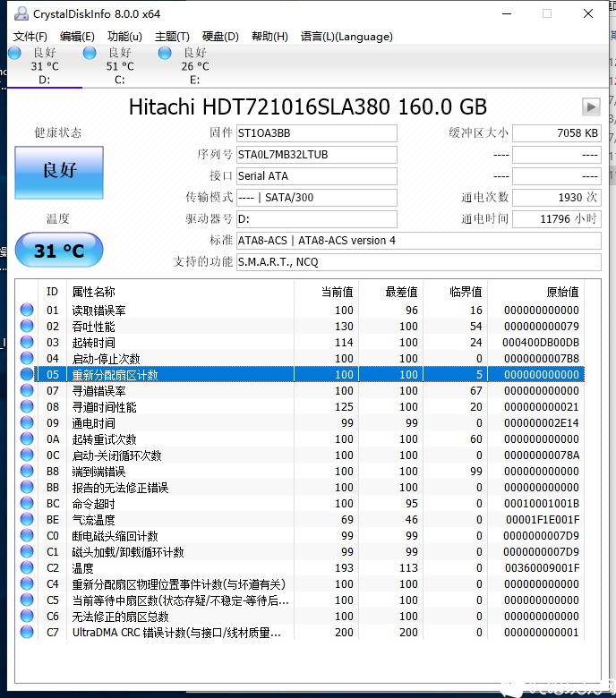Click the status orb for 05 重新分配扇区计数
The width and height of the screenshot is (616, 698).
click(x=27, y=374)
